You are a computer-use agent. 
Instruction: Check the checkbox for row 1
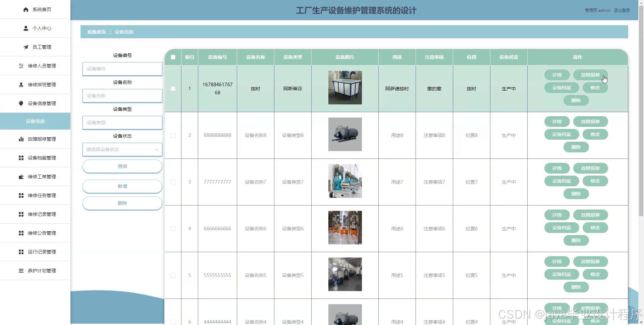point(173,89)
